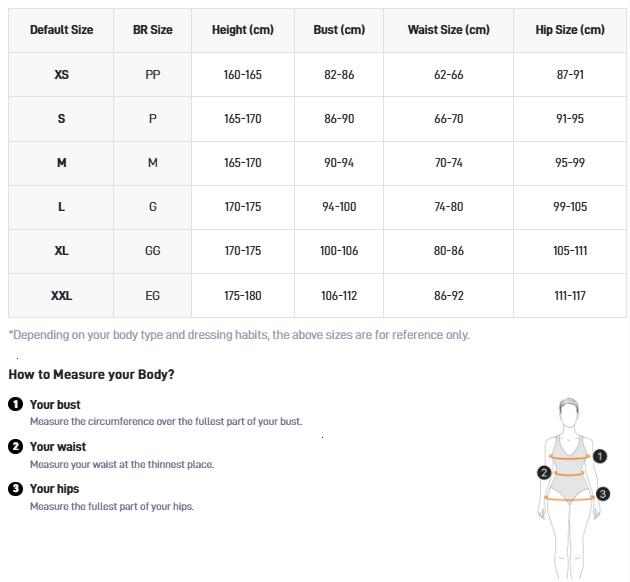Click the 94-100 bust measurement cell

pyautogui.click(x=338, y=207)
